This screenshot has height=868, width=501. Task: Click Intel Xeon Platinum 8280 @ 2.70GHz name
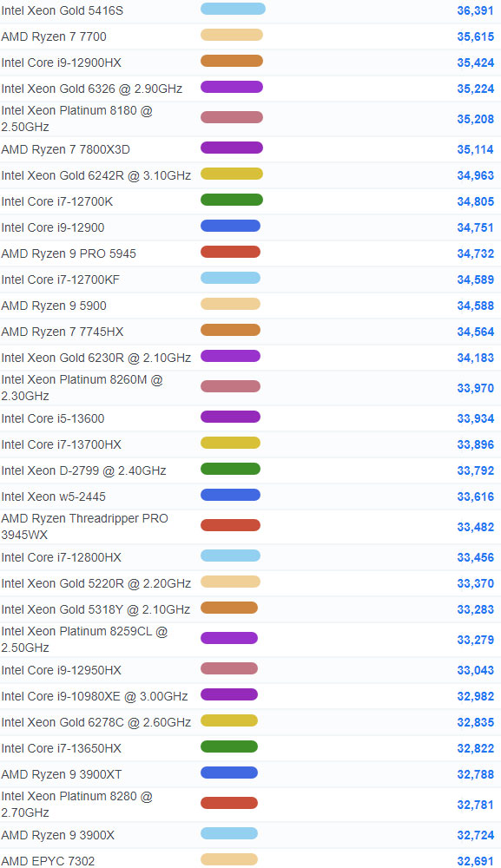point(76,805)
